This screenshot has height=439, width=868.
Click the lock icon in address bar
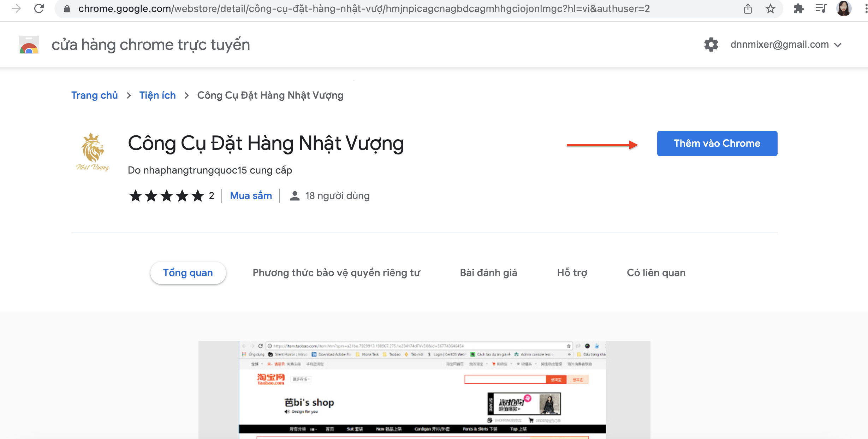[67, 9]
